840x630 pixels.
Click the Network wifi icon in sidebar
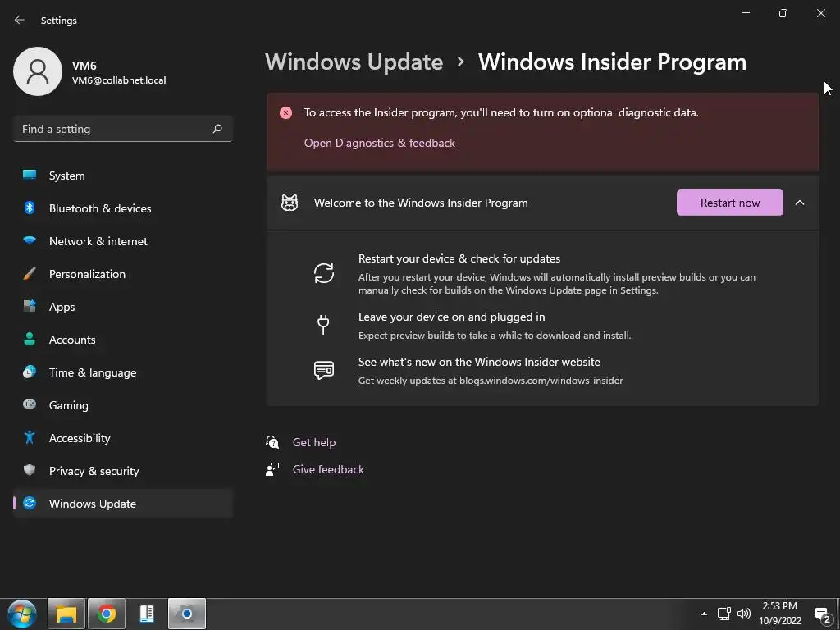30,240
